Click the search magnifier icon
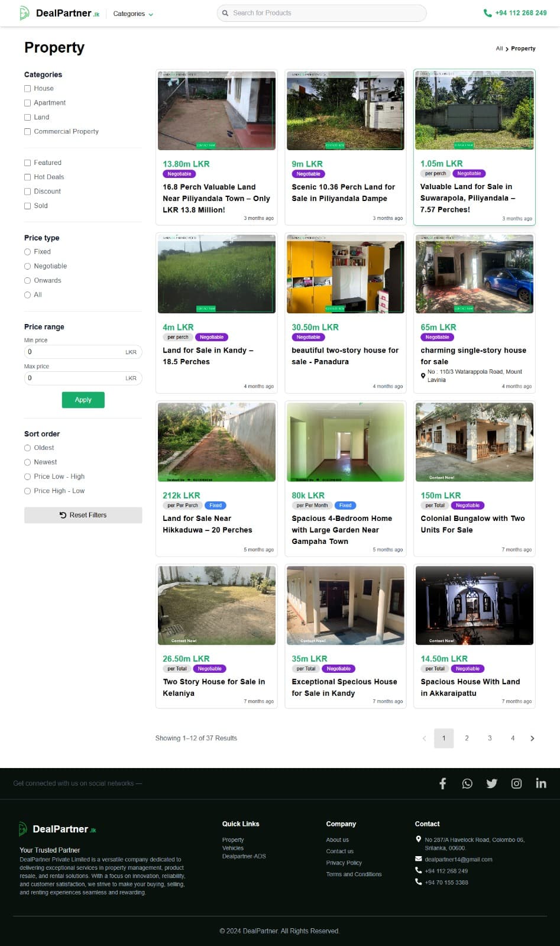Image resolution: width=560 pixels, height=946 pixels. [225, 13]
